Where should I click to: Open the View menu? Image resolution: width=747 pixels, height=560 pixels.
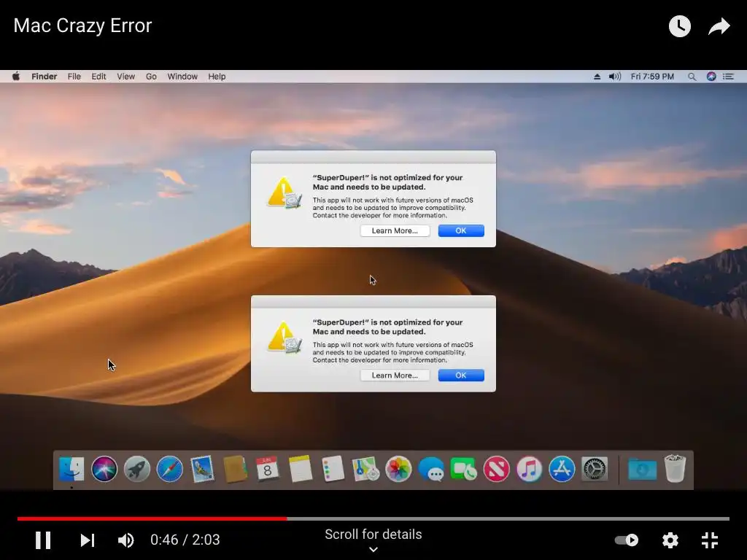125,76
